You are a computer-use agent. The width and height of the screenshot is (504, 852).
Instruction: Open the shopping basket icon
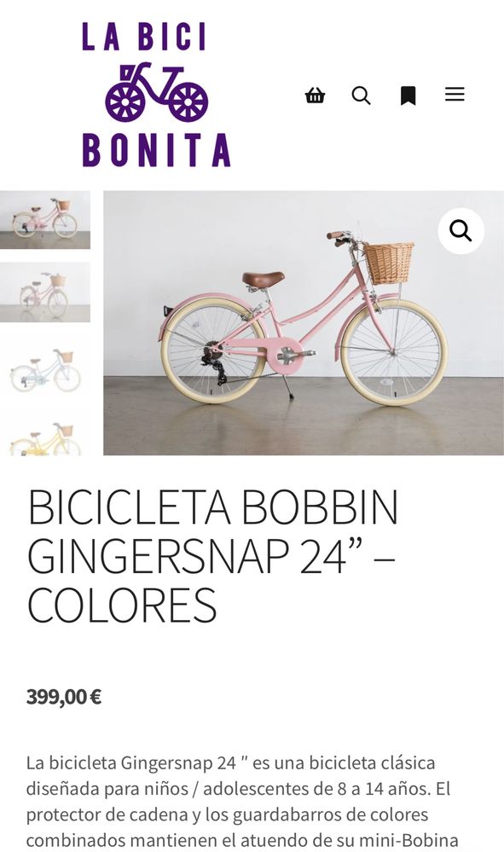pos(315,95)
